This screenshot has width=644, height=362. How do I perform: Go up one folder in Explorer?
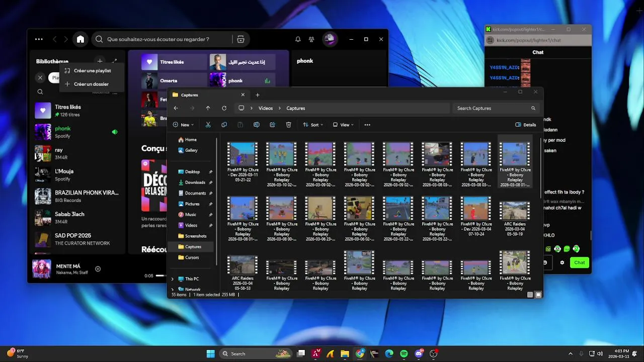tap(208, 108)
